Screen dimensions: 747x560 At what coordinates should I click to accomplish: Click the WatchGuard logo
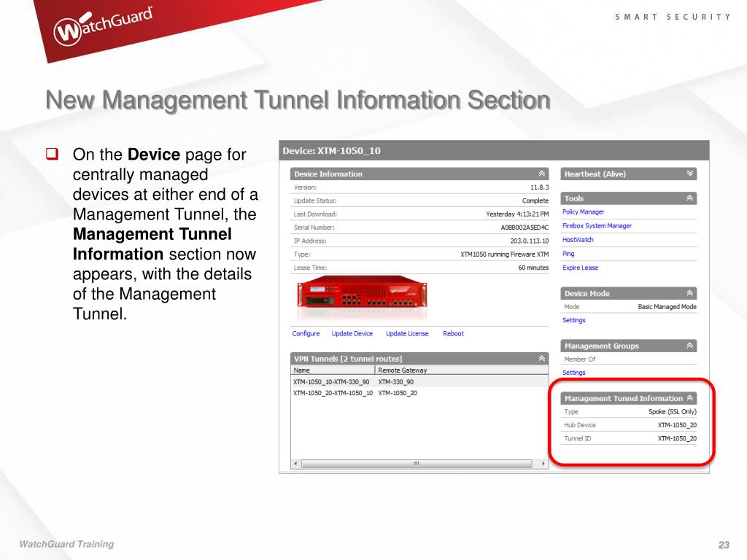(x=103, y=26)
